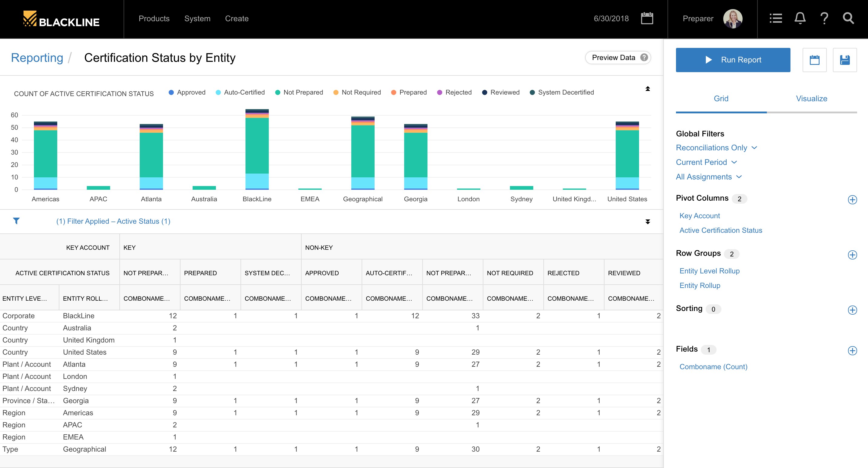Click the United States bar in the chart
This screenshot has width=868, height=468.
[627, 155]
